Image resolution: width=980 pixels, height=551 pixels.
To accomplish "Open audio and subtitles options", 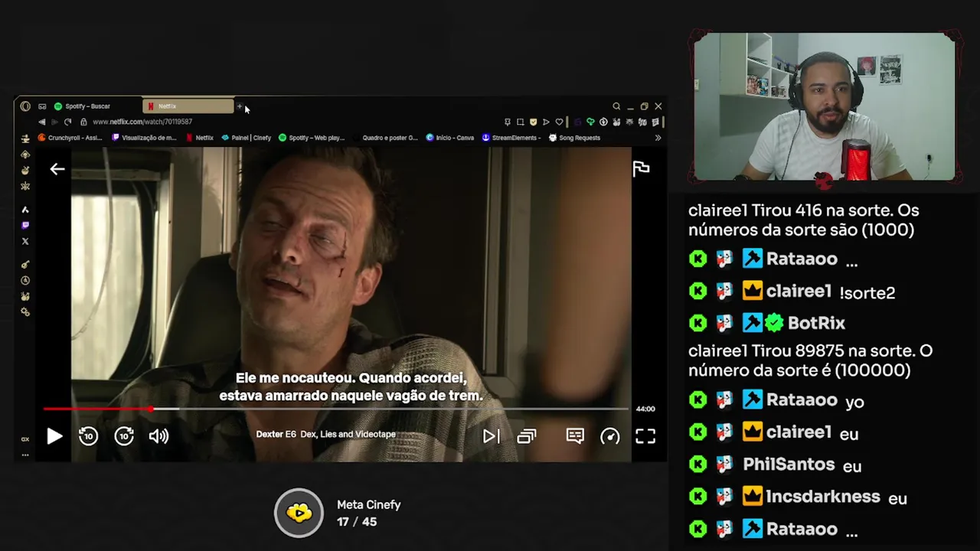I will pyautogui.click(x=575, y=435).
